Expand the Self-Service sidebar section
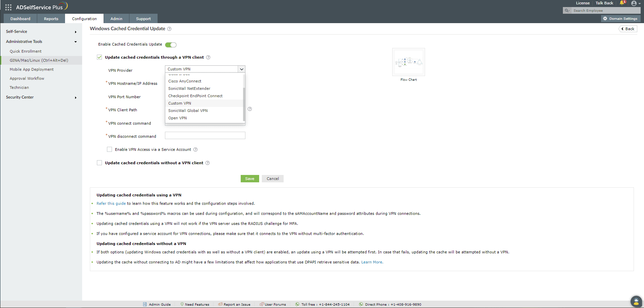The image size is (644, 308). (x=41, y=32)
